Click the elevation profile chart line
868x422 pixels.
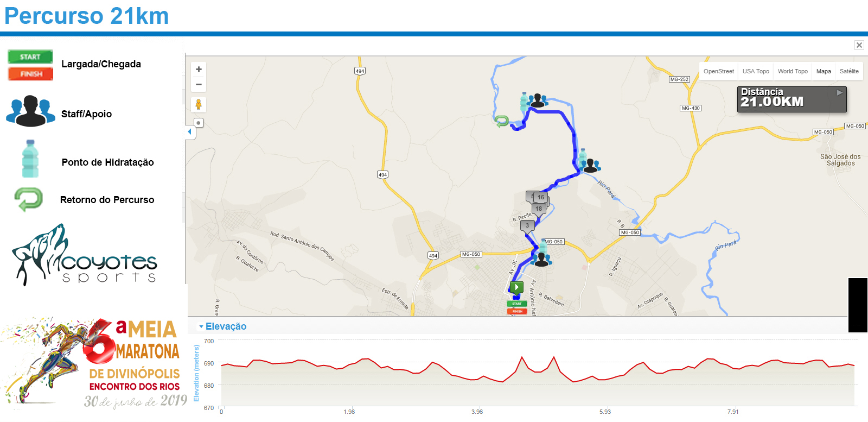[537, 368]
